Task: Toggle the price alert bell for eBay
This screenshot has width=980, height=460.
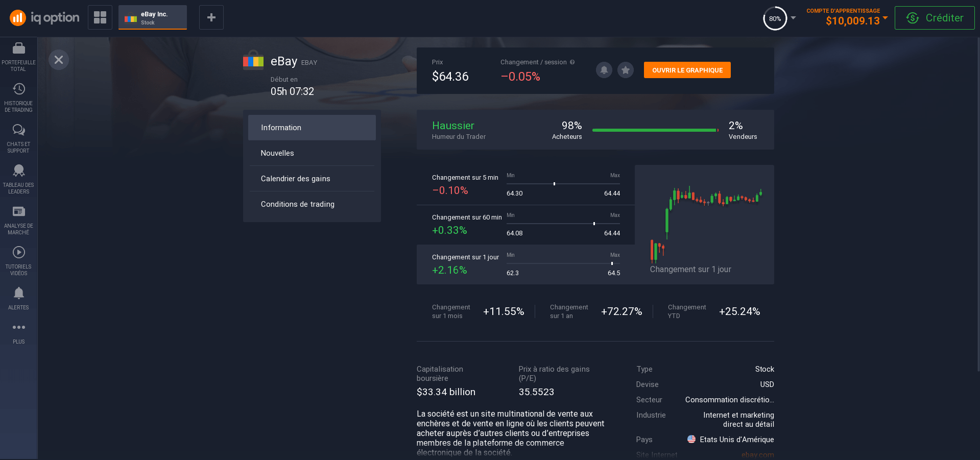Action: coord(604,70)
